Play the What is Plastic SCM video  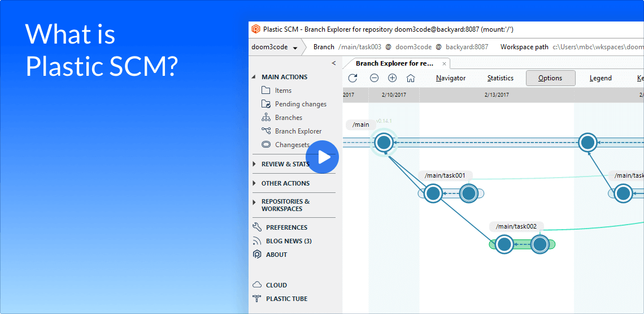[322, 157]
